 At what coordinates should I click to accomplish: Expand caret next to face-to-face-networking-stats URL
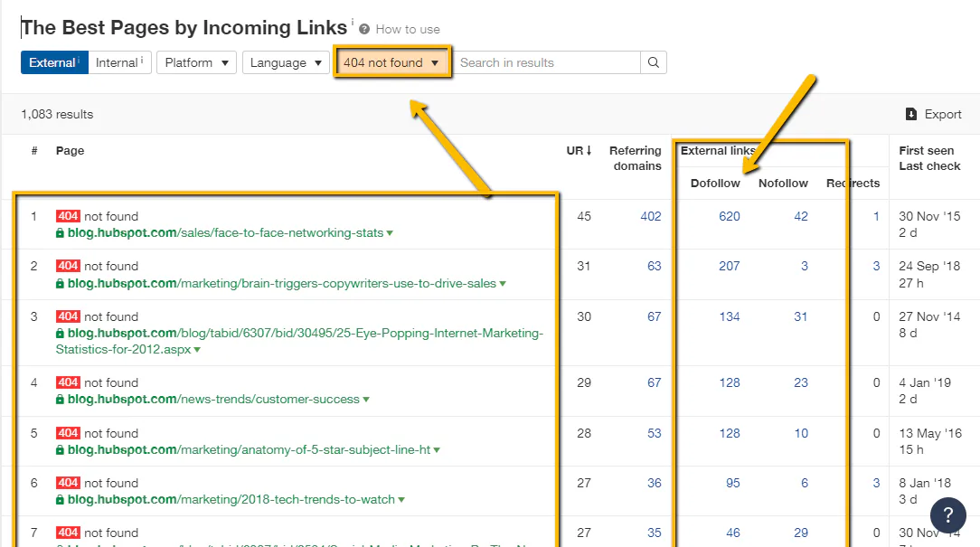[390, 233]
